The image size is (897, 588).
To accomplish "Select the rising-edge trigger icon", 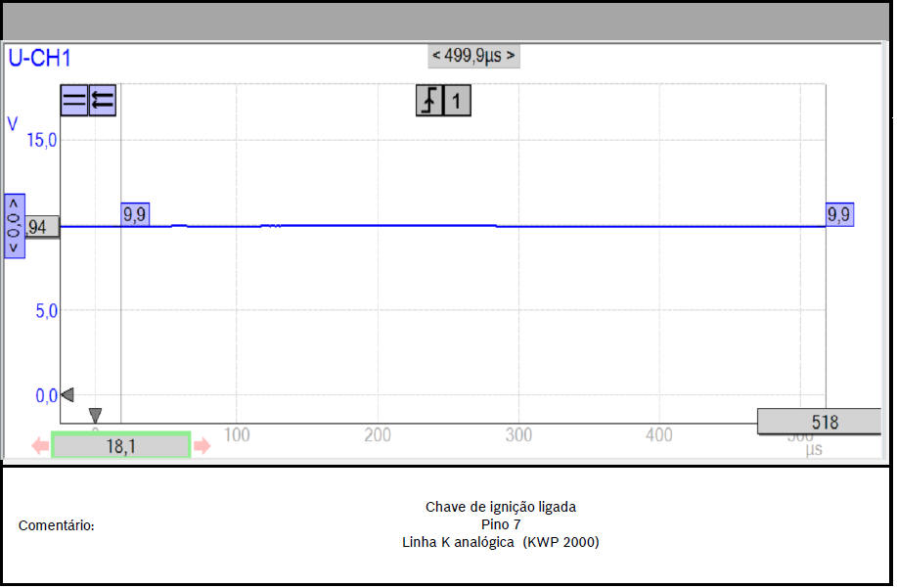I will 429,101.
